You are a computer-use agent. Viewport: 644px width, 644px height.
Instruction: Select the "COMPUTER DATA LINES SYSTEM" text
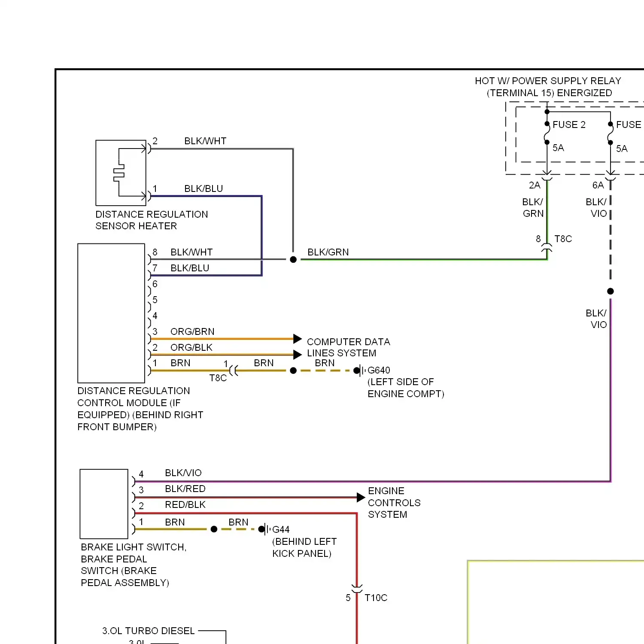coord(349,347)
